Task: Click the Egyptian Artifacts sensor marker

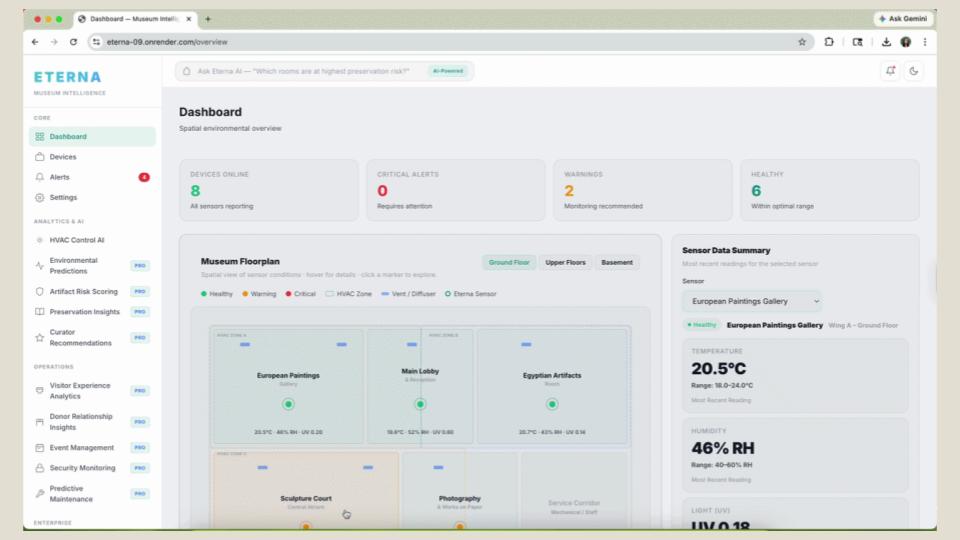Action: (x=552, y=404)
